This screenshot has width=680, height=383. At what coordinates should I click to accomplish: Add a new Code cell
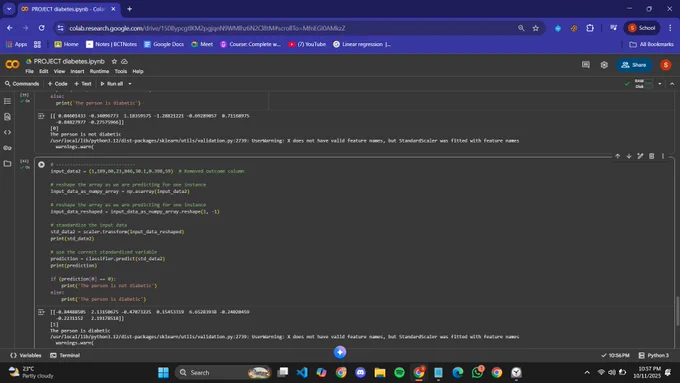coord(57,84)
